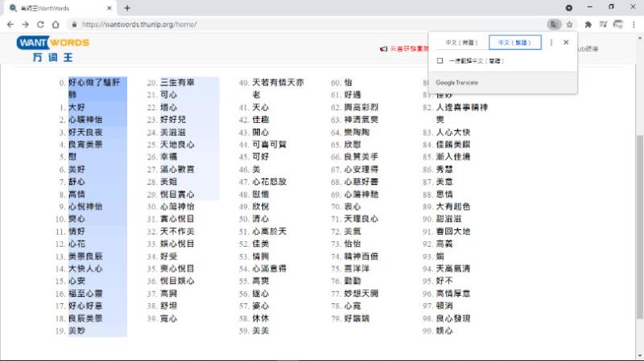
Task: Click the scrollbar up arrow
Action: click(x=639, y=38)
